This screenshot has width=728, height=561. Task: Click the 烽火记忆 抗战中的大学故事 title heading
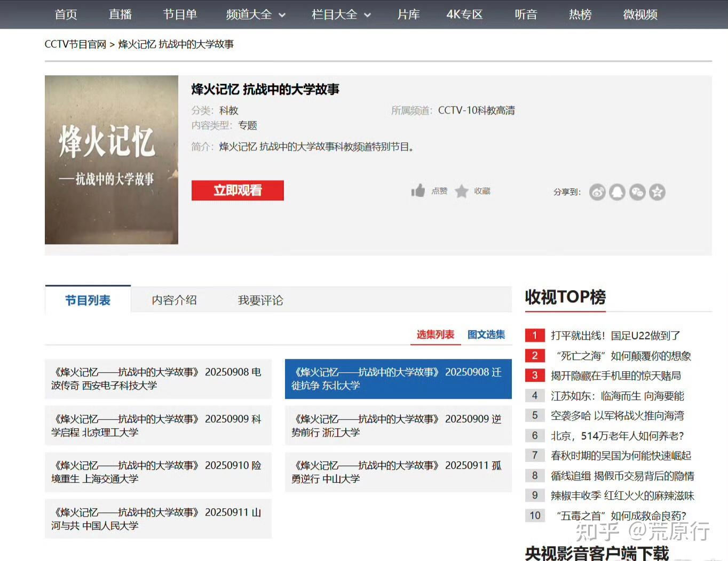click(x=265, y=89)
